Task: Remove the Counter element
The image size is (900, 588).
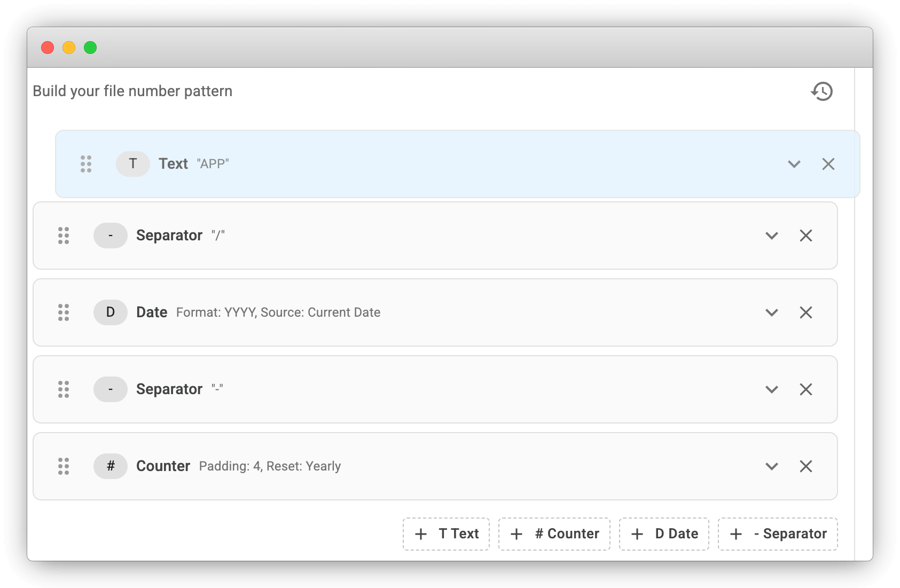Action: [x=806, y=466]
